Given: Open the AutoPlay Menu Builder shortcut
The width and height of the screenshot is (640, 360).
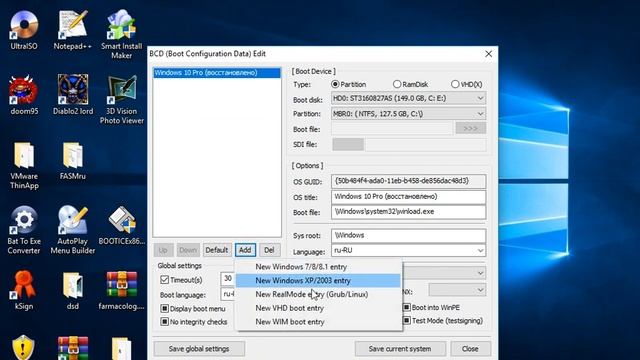Looking at the screenshot, I should (x=73, y=230).
